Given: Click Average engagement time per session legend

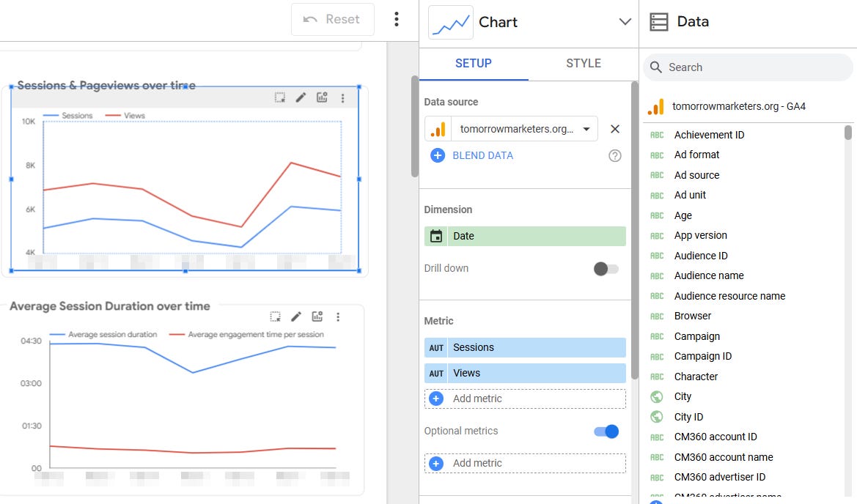Looking at the screenshot, I should pos(246,335).
